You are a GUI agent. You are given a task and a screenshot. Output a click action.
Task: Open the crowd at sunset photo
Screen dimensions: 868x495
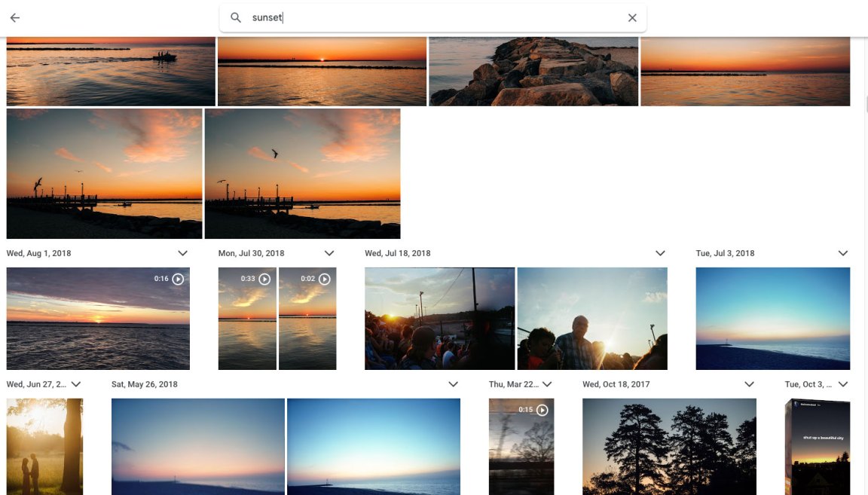(439, 319)
